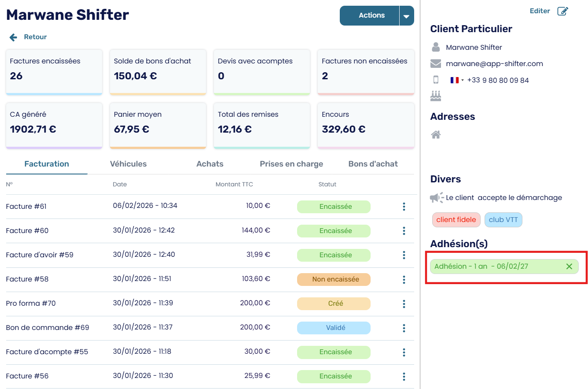Open options menu for Facture d'acompte #55
This screenshot has width=588, height=389.
pos(404,352)
